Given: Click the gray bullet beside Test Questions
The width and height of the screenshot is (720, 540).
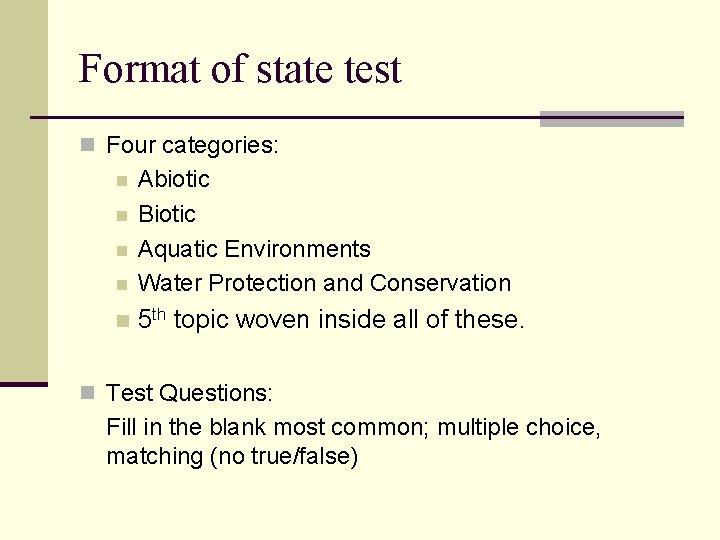Looking at the screenshot, I should coord(87,393).
